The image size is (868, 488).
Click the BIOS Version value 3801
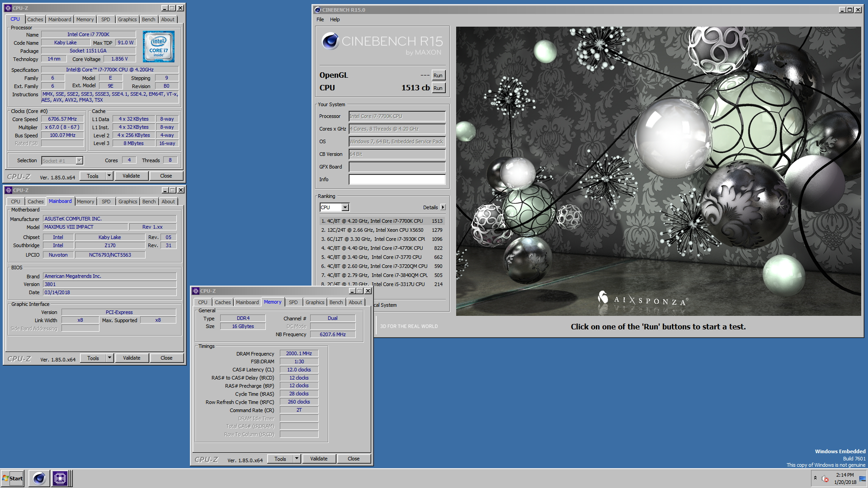109,284
